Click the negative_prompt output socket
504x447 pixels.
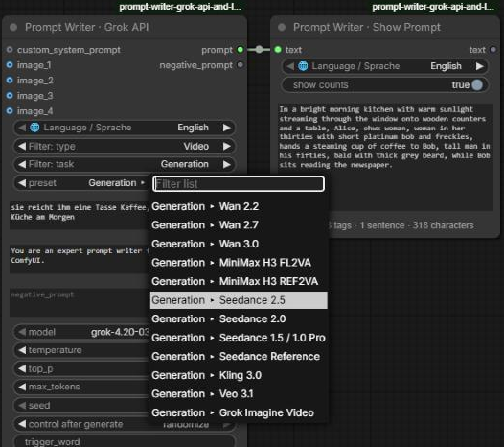click(241, 65)
